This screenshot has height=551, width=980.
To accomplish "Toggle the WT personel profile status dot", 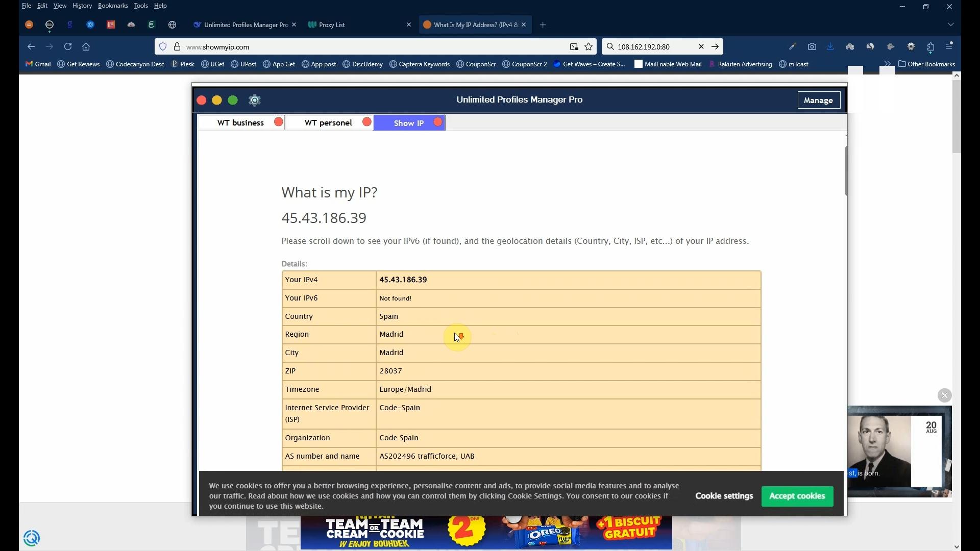I will (x=366, y=122).
